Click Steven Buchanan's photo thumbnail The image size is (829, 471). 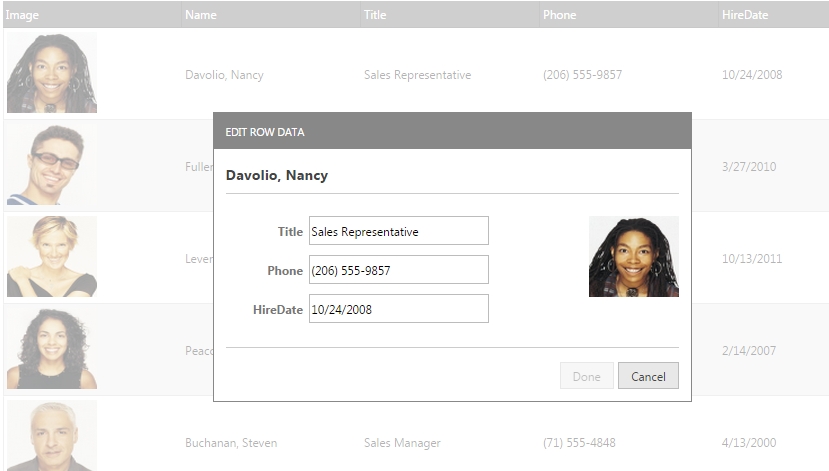click(52, 436)
